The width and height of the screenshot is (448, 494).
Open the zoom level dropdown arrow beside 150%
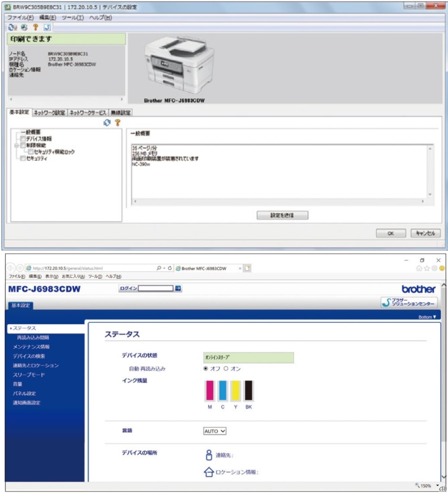[x=437, y=485]
